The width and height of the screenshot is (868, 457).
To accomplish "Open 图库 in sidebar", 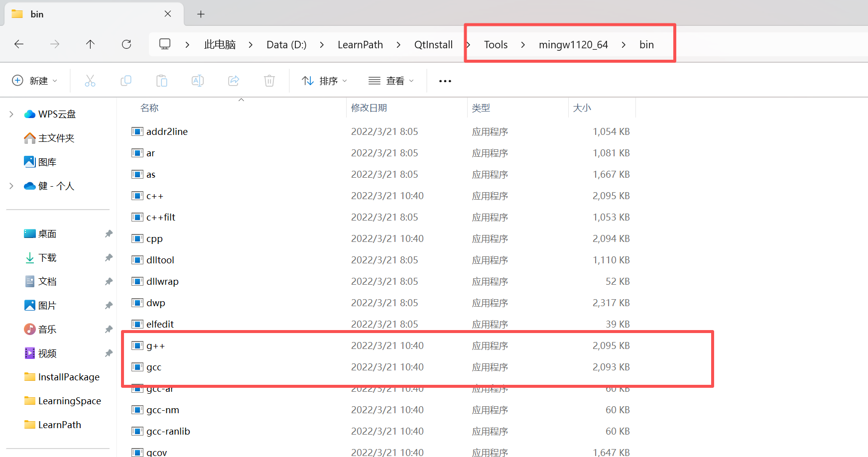I will click(x=40, y=162).
